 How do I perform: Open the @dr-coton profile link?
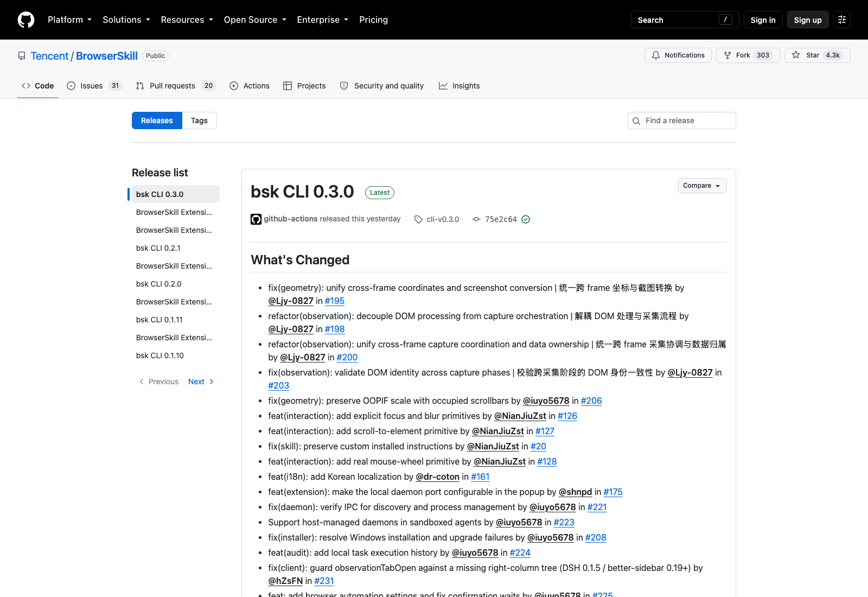437,477
